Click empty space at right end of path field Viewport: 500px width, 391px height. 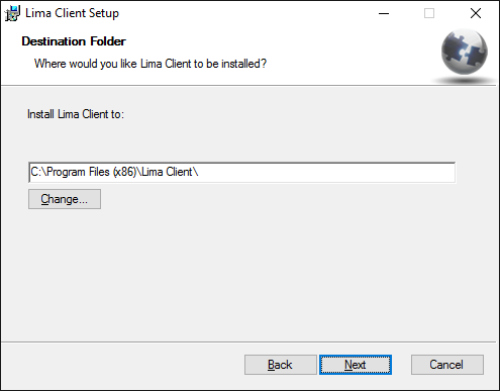coord(327,172)
